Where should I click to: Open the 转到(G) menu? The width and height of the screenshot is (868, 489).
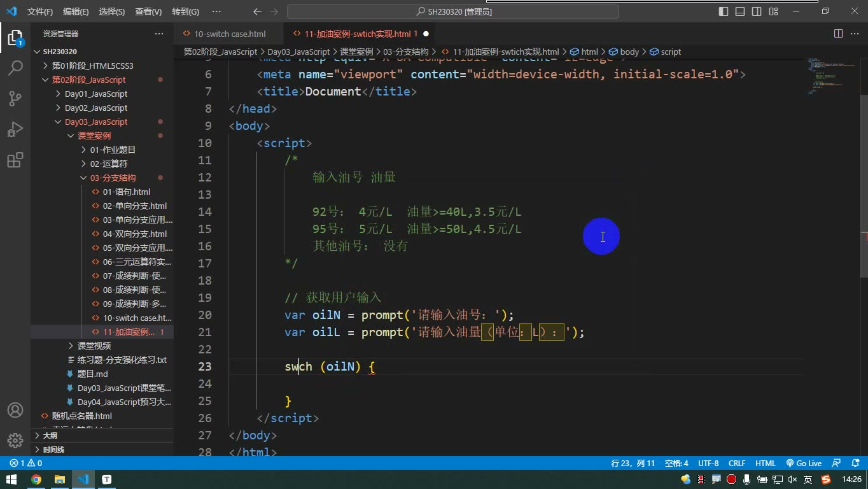185,11
